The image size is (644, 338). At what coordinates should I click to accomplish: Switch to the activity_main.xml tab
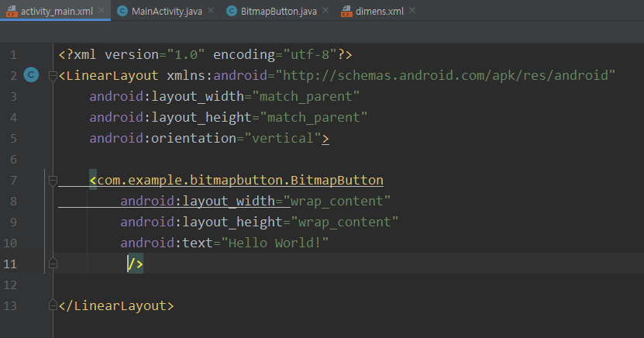[55, 11]
